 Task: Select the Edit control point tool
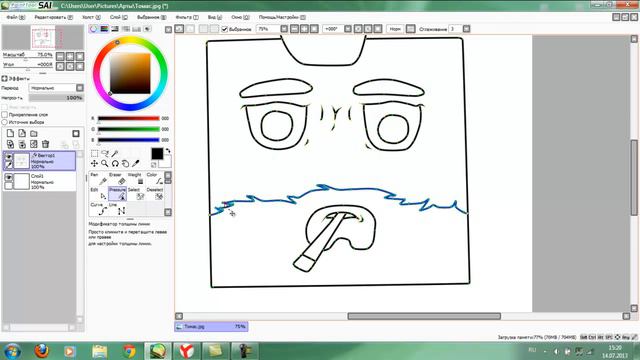point(99,194)
